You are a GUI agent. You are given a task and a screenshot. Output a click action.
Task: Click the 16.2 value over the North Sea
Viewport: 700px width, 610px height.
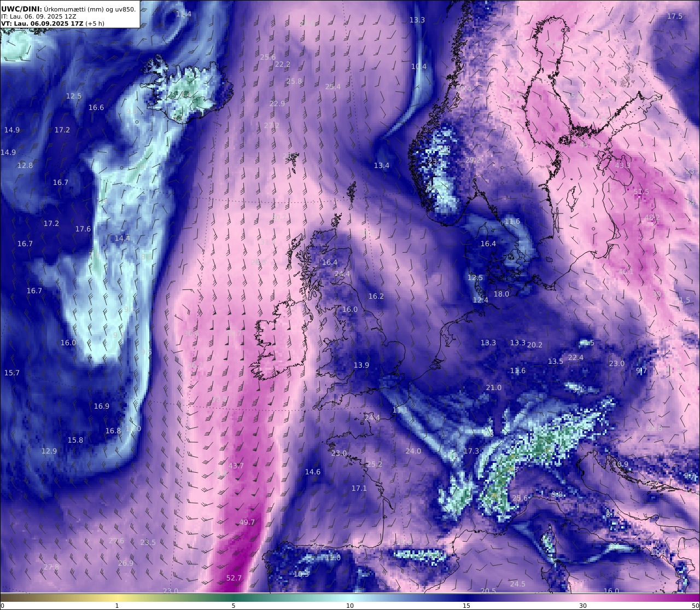point(376,296)
